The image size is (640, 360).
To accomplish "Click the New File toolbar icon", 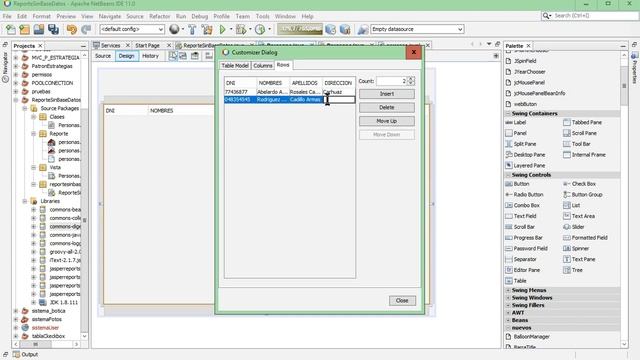I will coord(11,29).
